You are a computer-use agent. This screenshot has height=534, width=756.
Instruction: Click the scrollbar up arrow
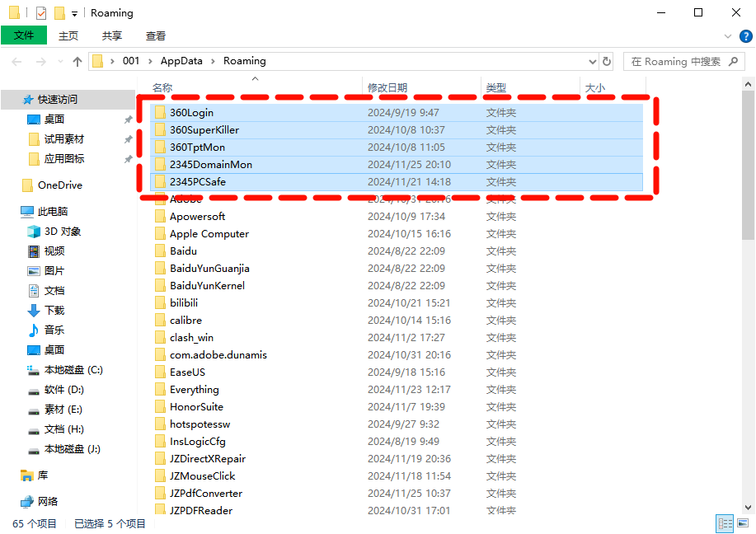click(748, 84)
